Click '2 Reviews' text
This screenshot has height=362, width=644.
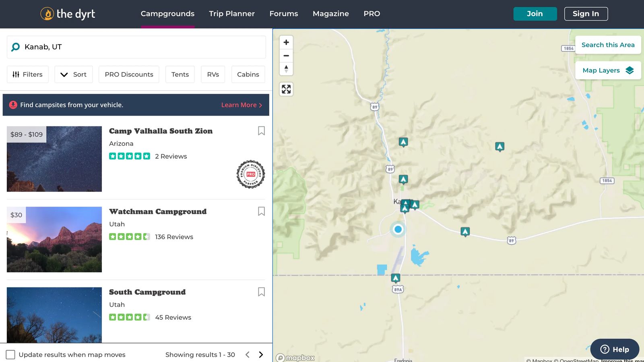tap(171, 156)
